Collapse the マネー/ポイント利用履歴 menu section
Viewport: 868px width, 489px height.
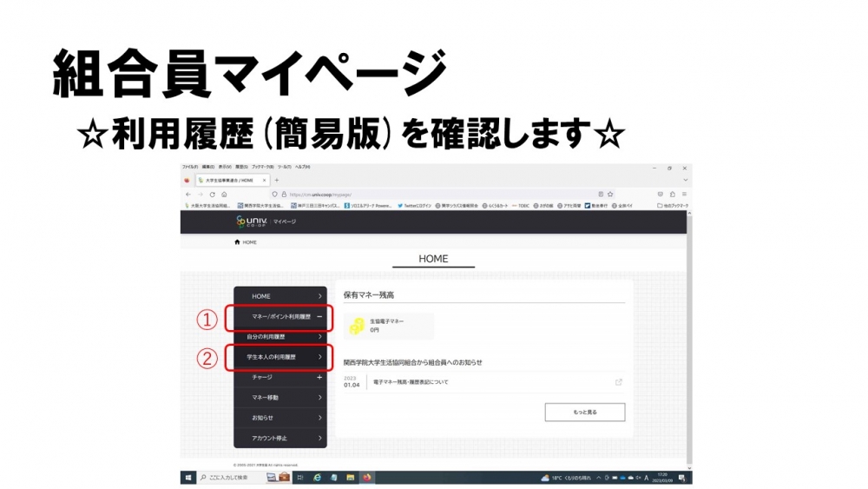319,317
